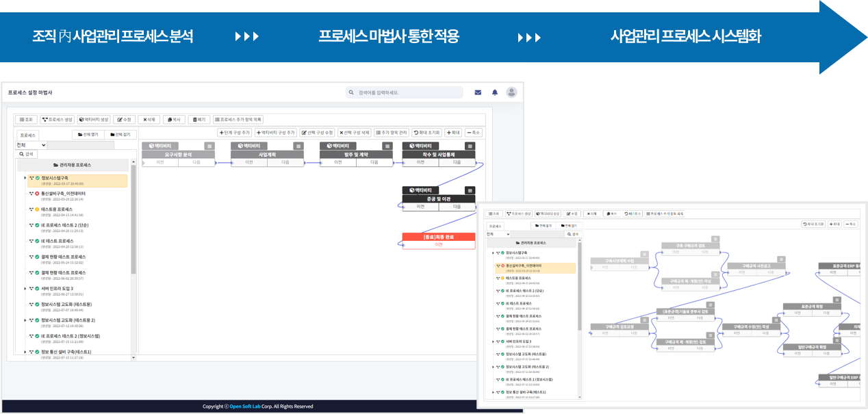868x414 pixels.
Task: Click the 요구사항 분석 activity title
Action: coord(178,155)
